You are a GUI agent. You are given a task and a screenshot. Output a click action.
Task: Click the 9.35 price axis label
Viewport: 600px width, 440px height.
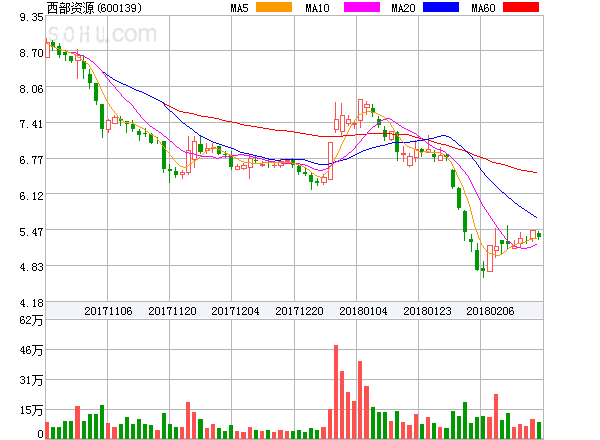tap(31, 17)
